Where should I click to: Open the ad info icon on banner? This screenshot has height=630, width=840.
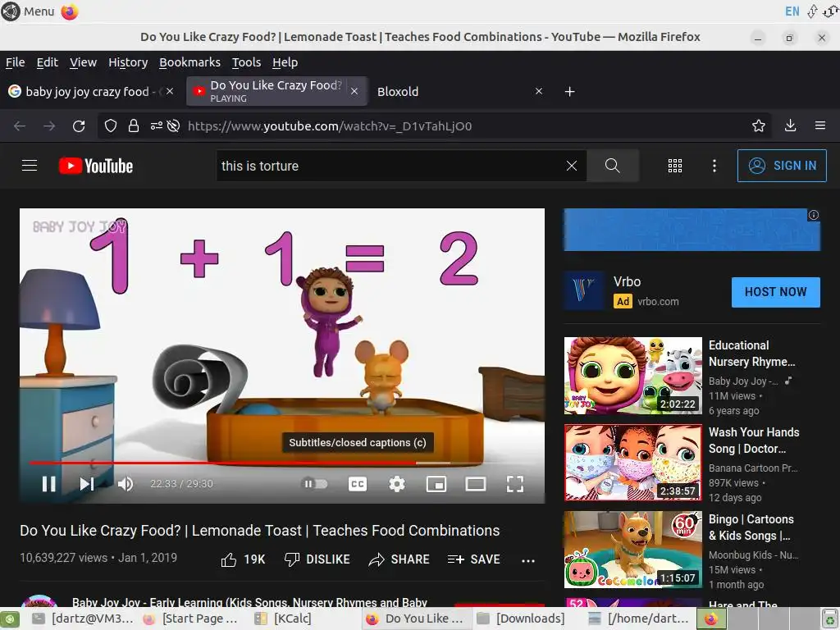[x=813, y=215]
